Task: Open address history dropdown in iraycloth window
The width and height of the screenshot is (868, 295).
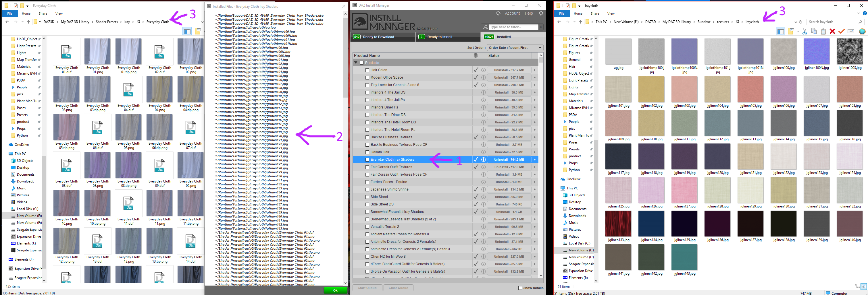Action: pos(796,22)
